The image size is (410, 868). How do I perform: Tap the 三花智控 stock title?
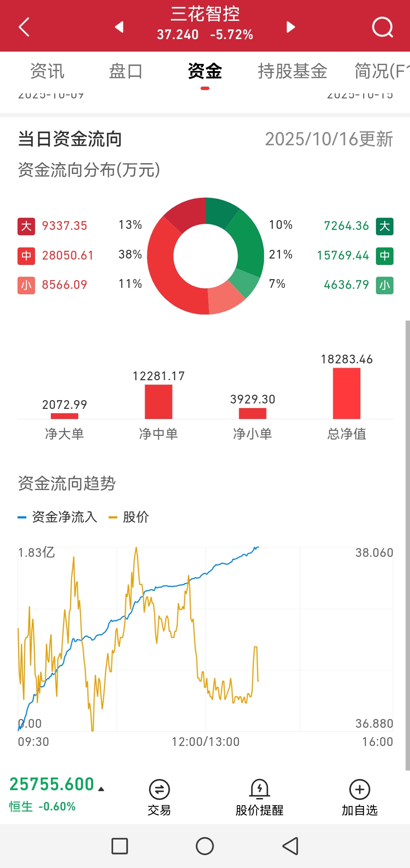click(205, 14)
